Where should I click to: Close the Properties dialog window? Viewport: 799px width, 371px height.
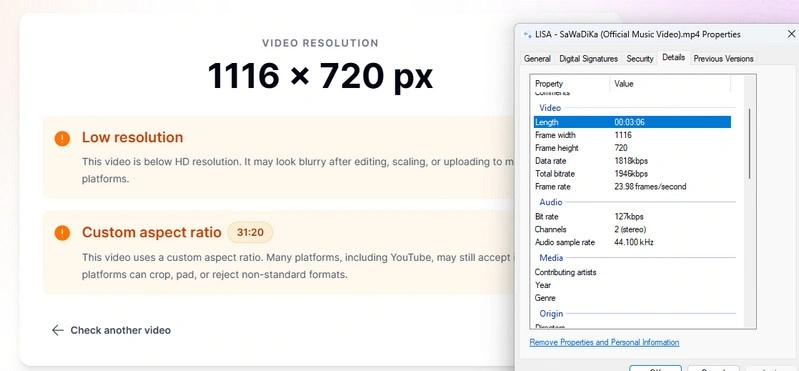click(x=791, y=34)
